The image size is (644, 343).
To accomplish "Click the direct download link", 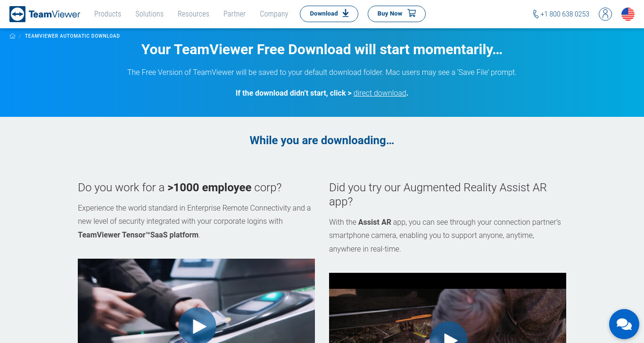I will click(380, 93).
